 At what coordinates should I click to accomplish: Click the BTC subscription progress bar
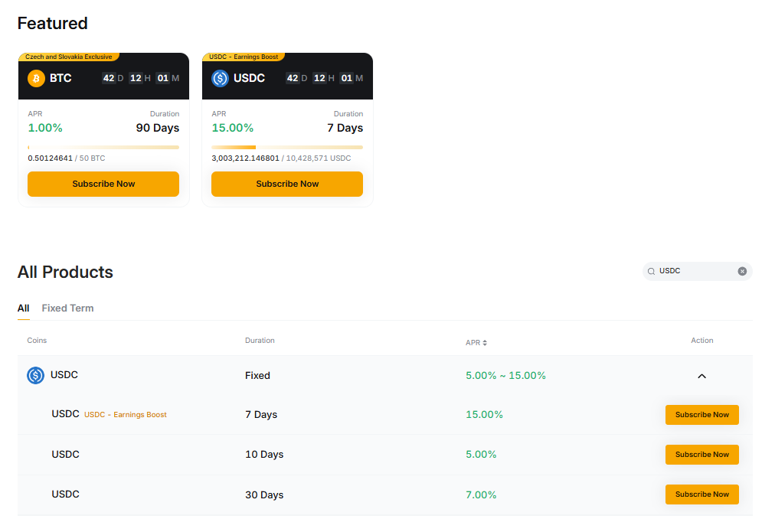pyautogui.click(x=103, y=147)
